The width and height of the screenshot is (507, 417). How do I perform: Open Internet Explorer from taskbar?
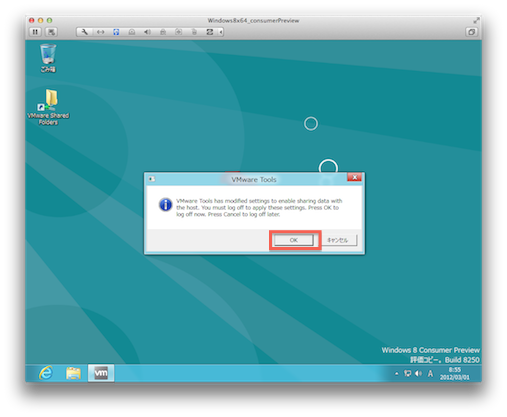click(x=46, y=373)
